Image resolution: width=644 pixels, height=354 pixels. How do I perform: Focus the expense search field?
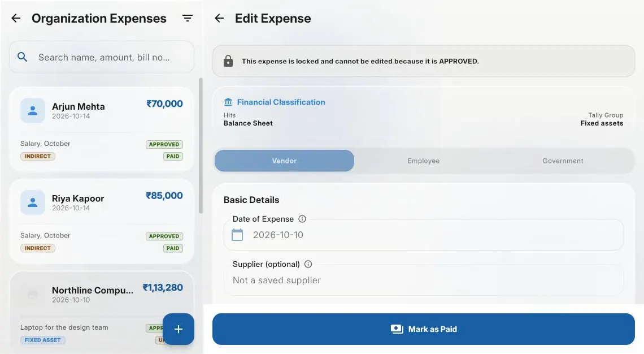[102, 57]
